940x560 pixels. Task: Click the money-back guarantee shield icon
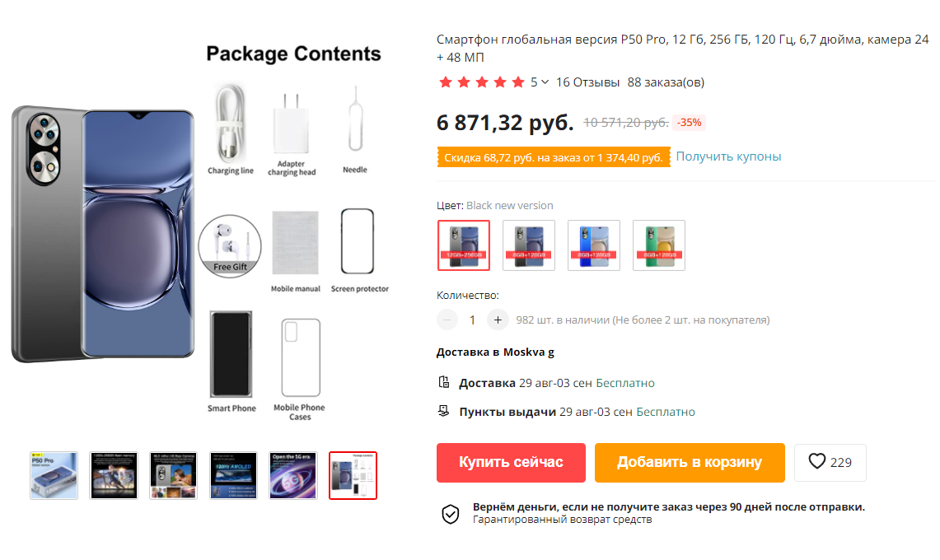click(451, 514)
